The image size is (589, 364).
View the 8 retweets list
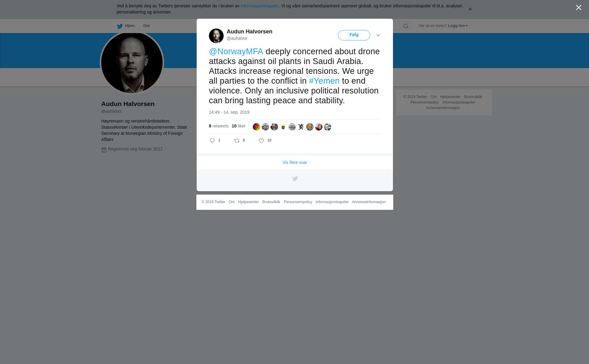point(219,126)
